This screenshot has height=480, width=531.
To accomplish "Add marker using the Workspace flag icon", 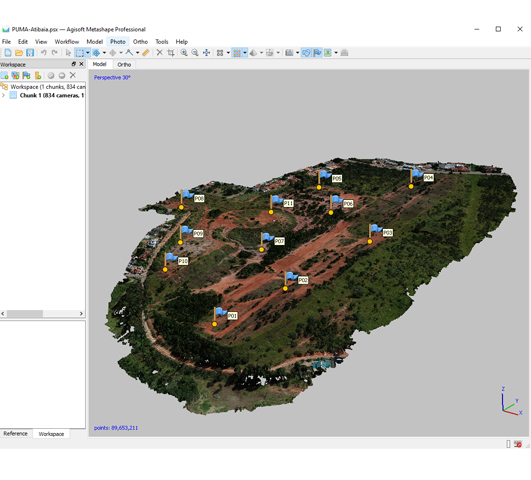I will click(26, 75).
